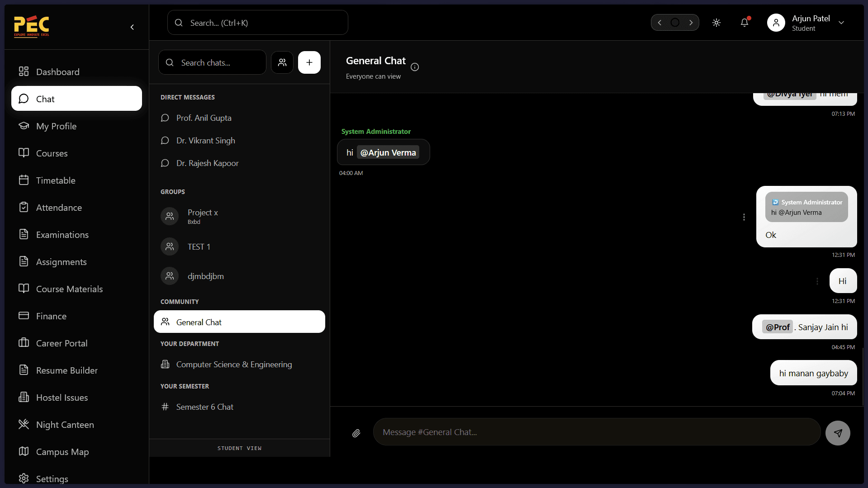Open the Semester 6 Chat channel
Screen dimensions: 868x488
(204, 407)
